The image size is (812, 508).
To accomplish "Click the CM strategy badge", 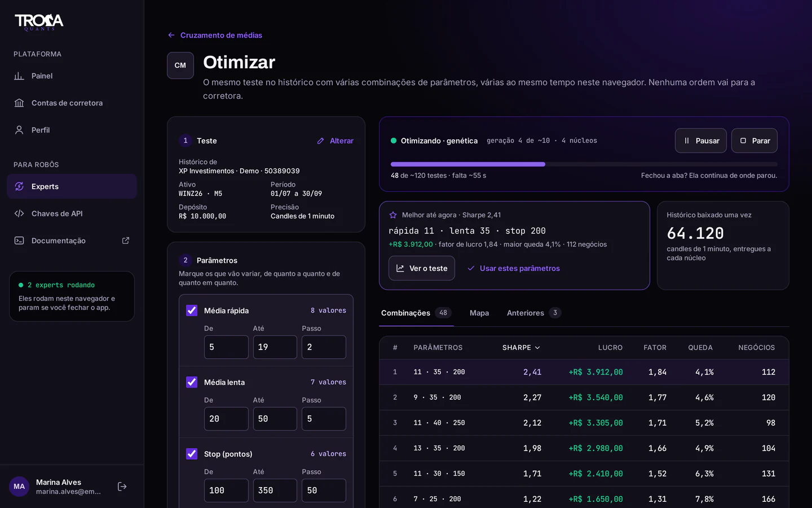I will [180, 65].
